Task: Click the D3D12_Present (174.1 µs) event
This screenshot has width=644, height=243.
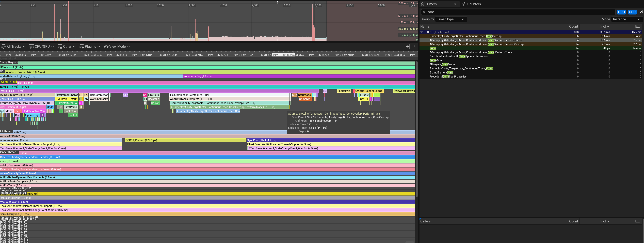Action: click(x=185, y=140)
